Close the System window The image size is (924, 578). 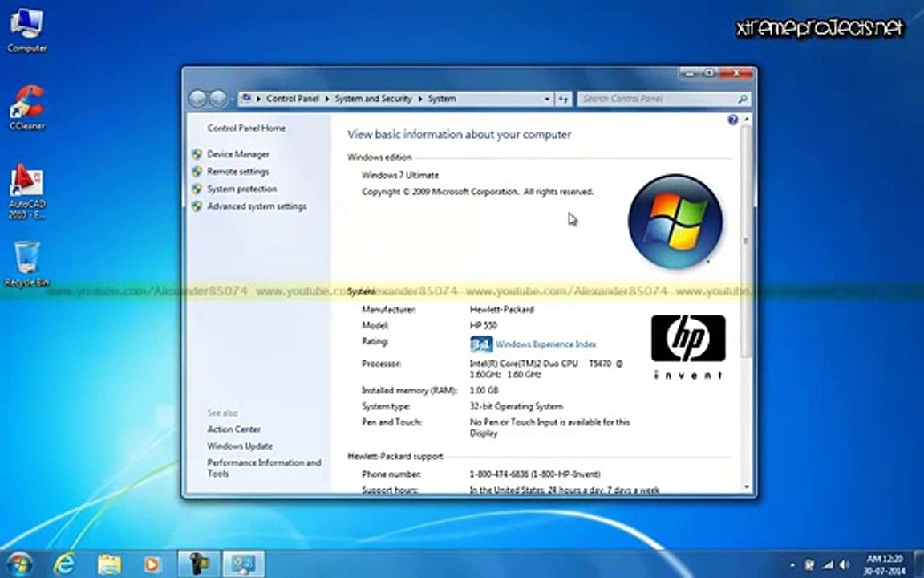(736, 73)
